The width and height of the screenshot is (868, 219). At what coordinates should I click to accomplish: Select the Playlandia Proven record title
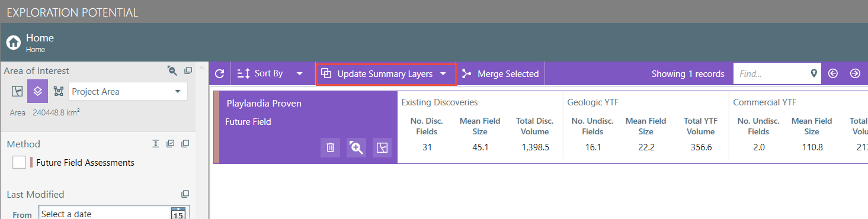point(264,104)
